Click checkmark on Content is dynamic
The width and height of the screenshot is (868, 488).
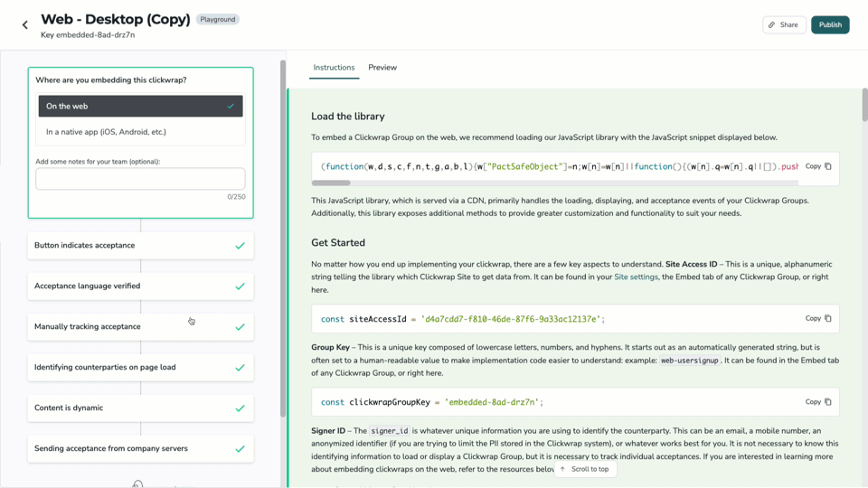[x=240, y=408]
